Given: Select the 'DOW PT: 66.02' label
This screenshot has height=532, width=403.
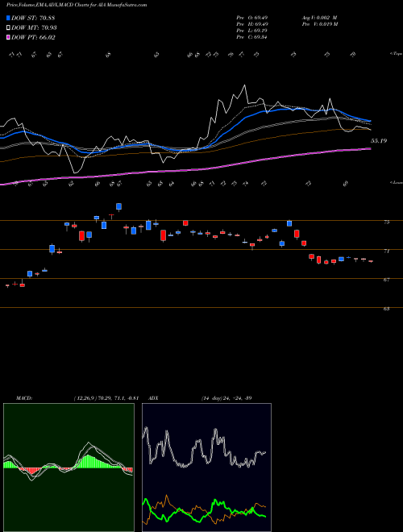Looking at the screenshot, I should click(x=33, y=38).
